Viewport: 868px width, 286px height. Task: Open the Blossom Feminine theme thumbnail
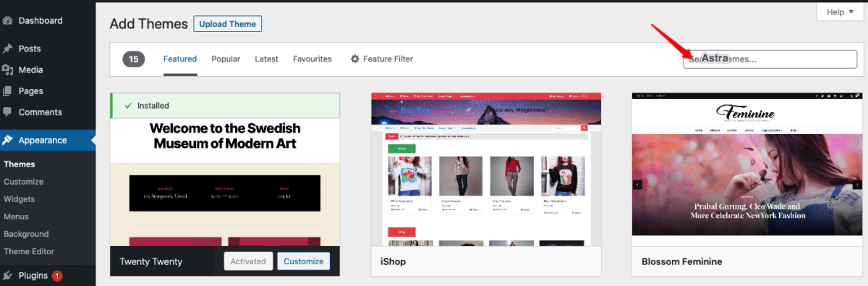(748, 169)
